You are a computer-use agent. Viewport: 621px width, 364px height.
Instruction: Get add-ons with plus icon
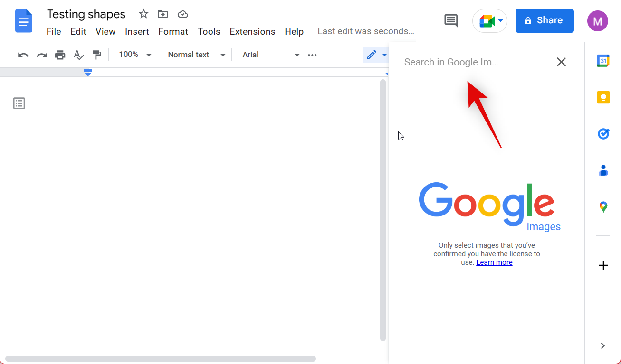[603, 265]
